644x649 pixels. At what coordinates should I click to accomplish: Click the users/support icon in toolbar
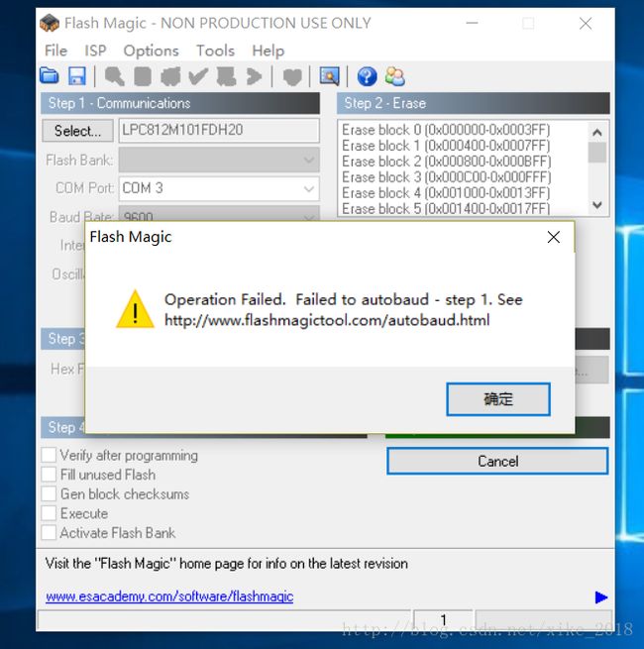tap(395, 76)
